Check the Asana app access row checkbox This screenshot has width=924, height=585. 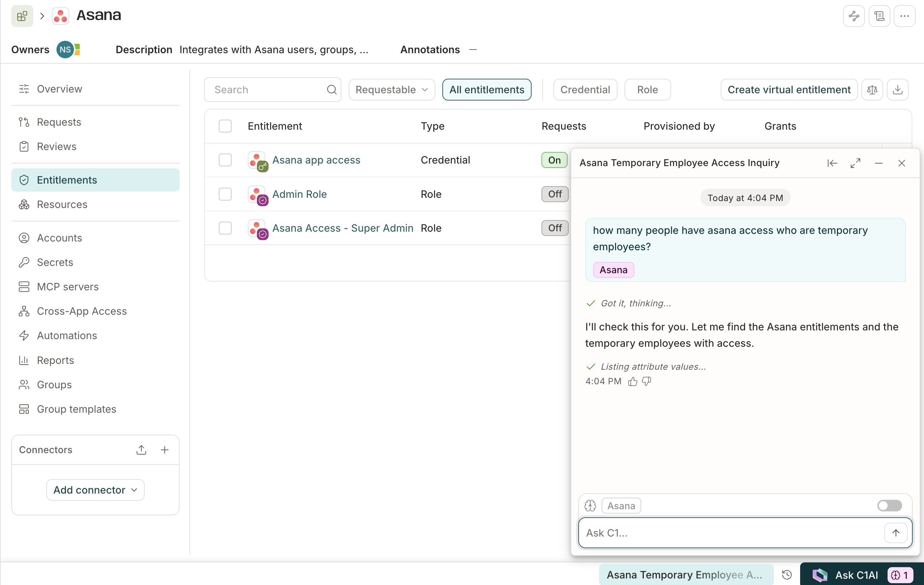[x=225, y=160]
